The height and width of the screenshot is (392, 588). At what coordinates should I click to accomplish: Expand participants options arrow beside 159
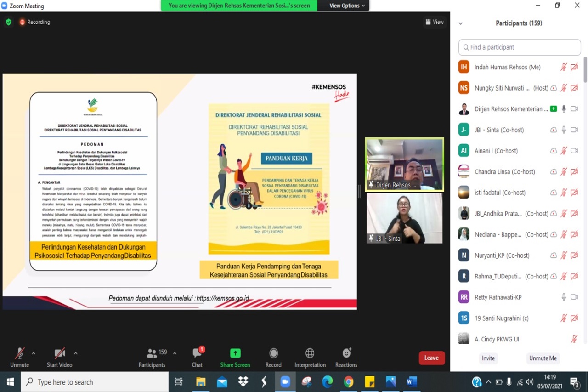[175, 353]
